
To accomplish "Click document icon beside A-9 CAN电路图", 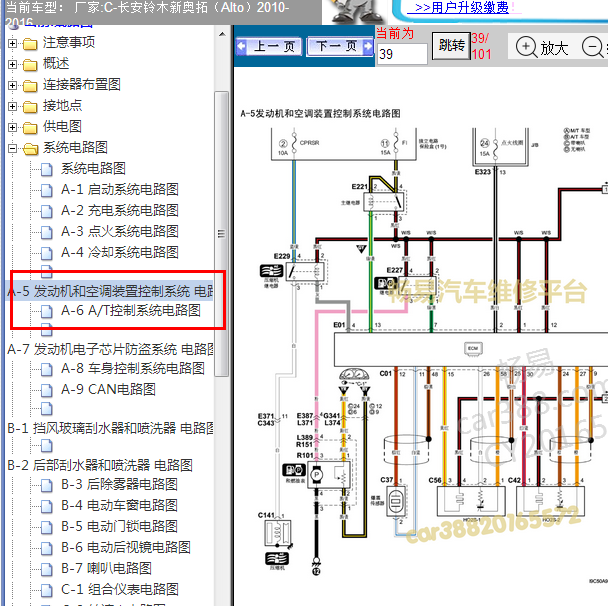I will 47,390.
